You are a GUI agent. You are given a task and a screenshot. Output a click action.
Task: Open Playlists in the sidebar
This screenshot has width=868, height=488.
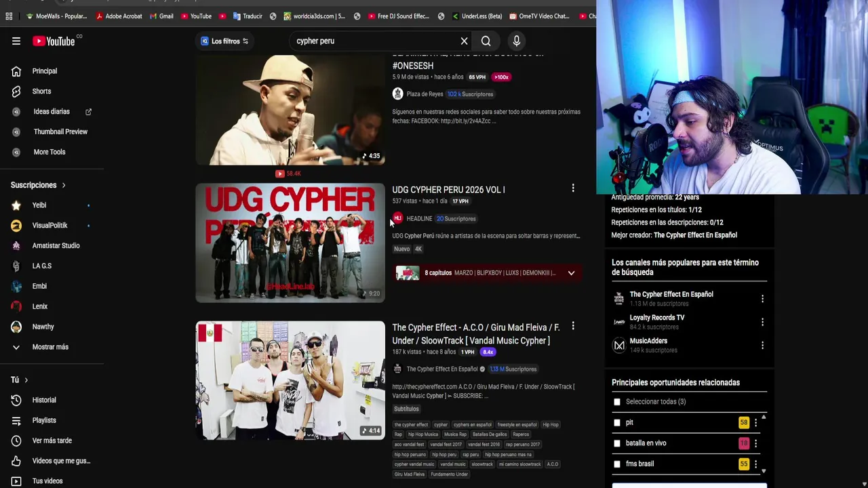tap(44, 421)
